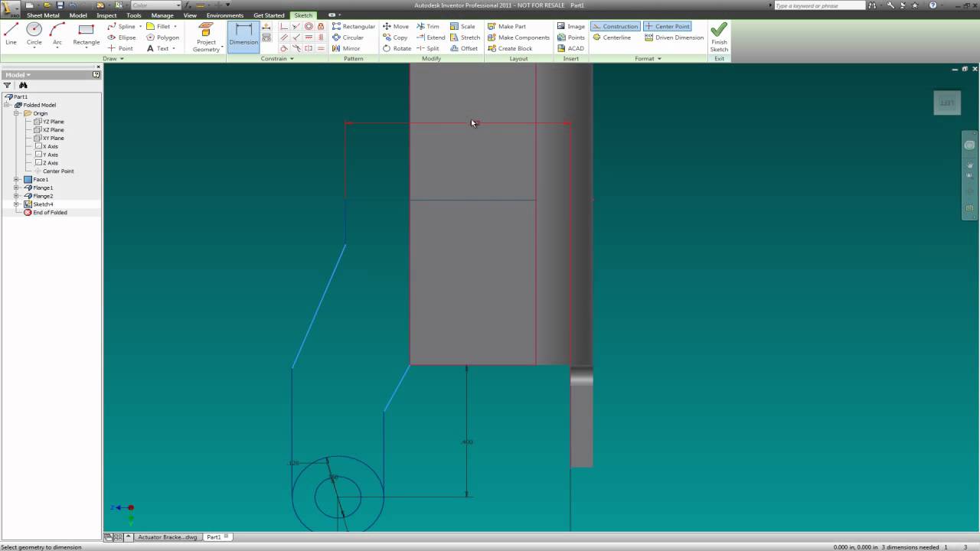This screenshot has width=980, height=551.
Task: Apply Rectangular pattern
Action: 354,26
